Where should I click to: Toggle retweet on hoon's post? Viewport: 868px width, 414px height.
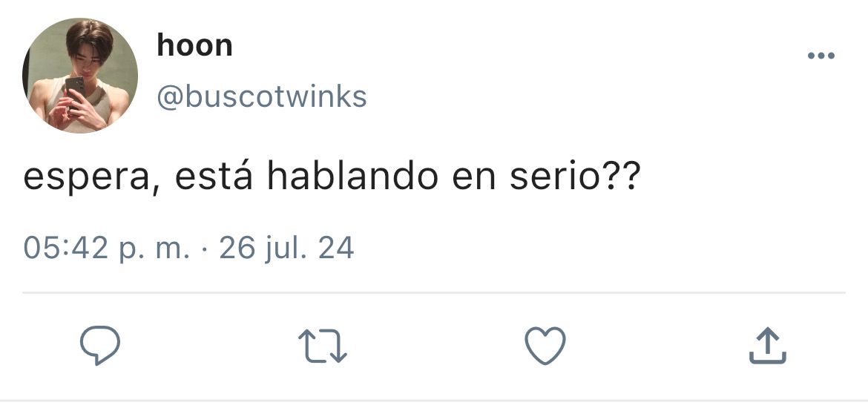(x=323, y=346)
